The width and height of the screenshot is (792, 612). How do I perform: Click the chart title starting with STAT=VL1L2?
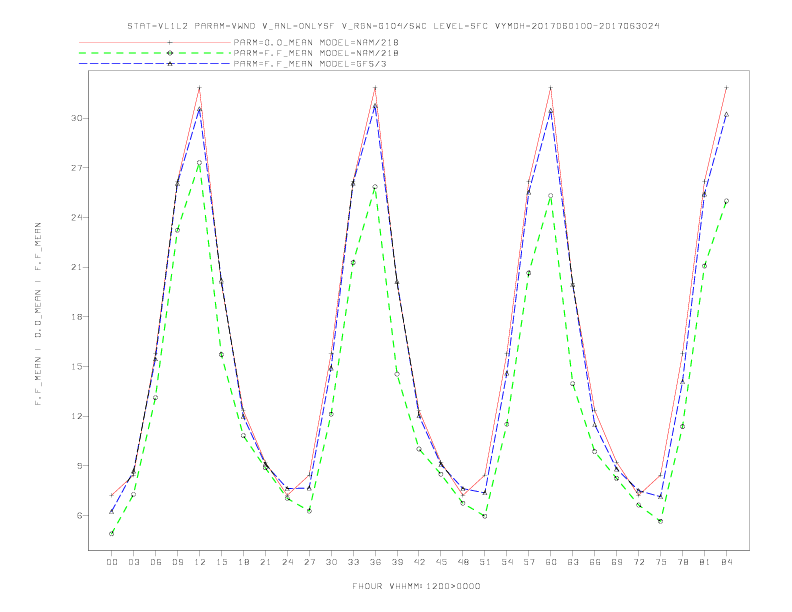[393, 26]
